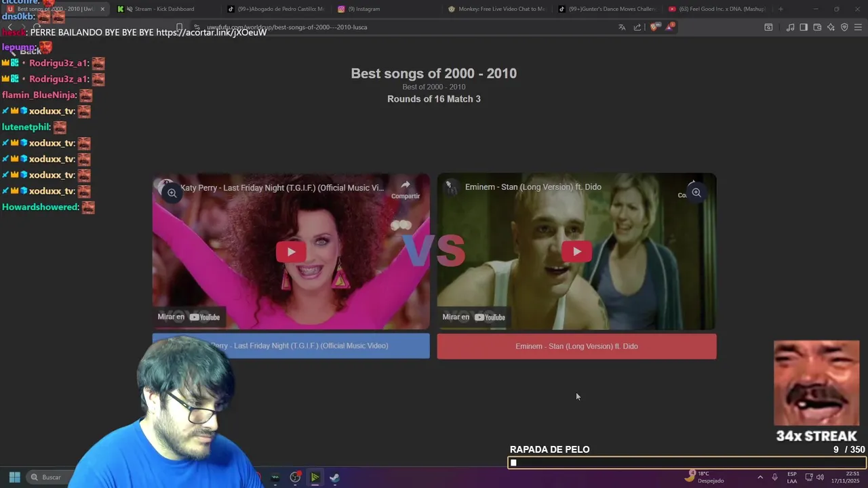Open the tab search icon
This screenshot has width=868, height=488.
(768, 27)
